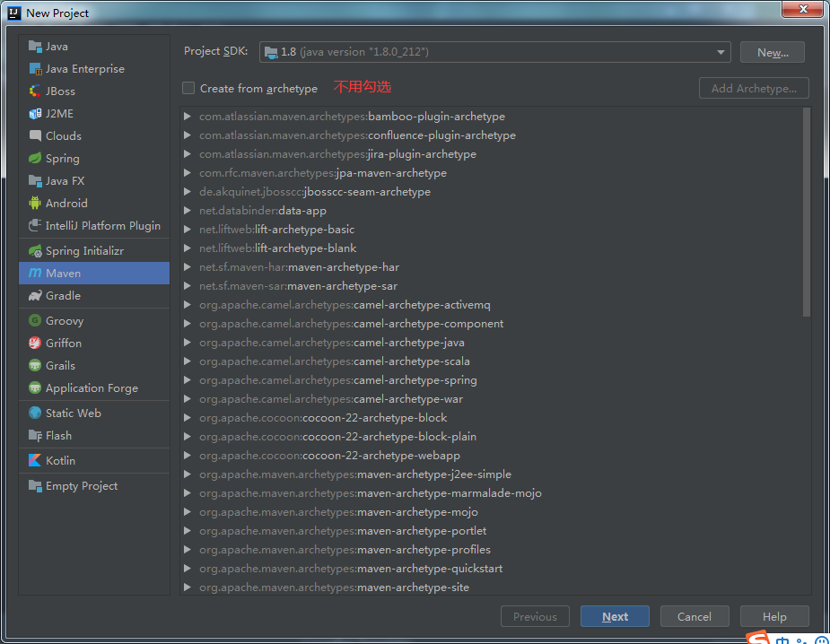830x644 pixels.
Task: Select camel-archetype-spring row
Action: pos(492,380)
